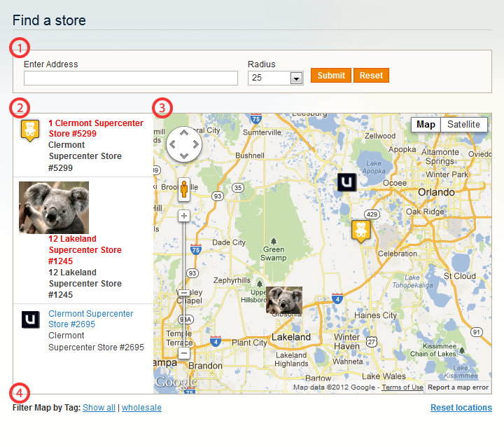Filter the map by the wholesale tag
This screenshot has width=504, height=447.
141,408
